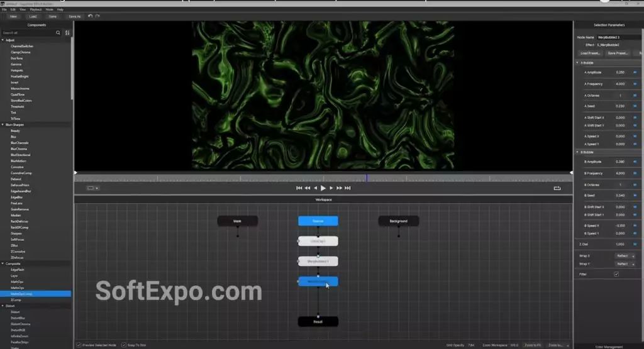Click the A Seed blue reset icon
The height and width of the screenshot is (349, 644).
pos(635,106)
